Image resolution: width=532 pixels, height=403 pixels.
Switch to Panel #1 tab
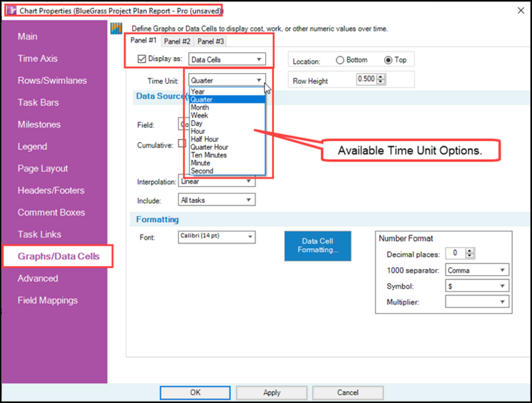point(143,40)
